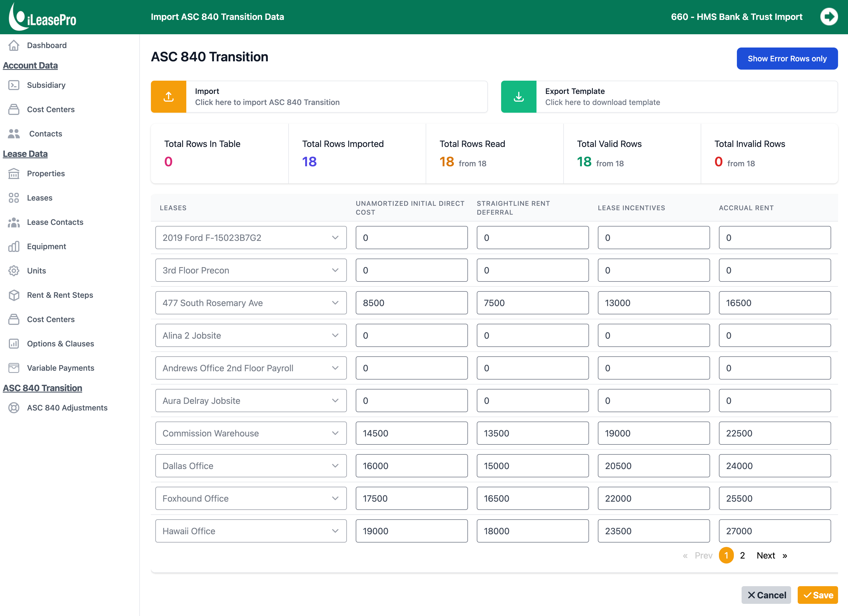This screenshot has width=848, height=616.
Task: Click the Lease Data section heading
Action: pos(25,154)
